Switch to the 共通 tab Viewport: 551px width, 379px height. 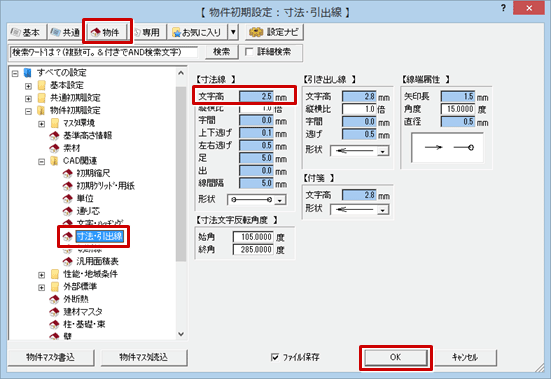tap(65, 33)
